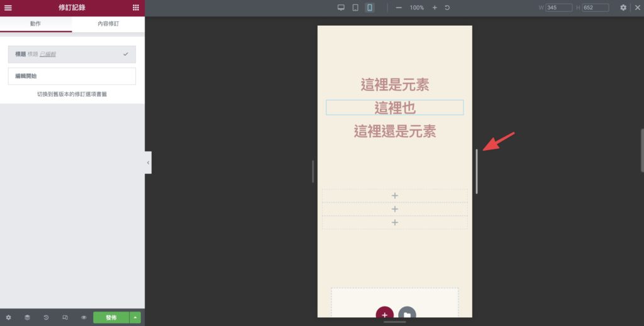Image resolution: width=644 pixels, height=326 pixels.
Task: Select the 編輯開始 history entry
Action: [x=72, y=76]
